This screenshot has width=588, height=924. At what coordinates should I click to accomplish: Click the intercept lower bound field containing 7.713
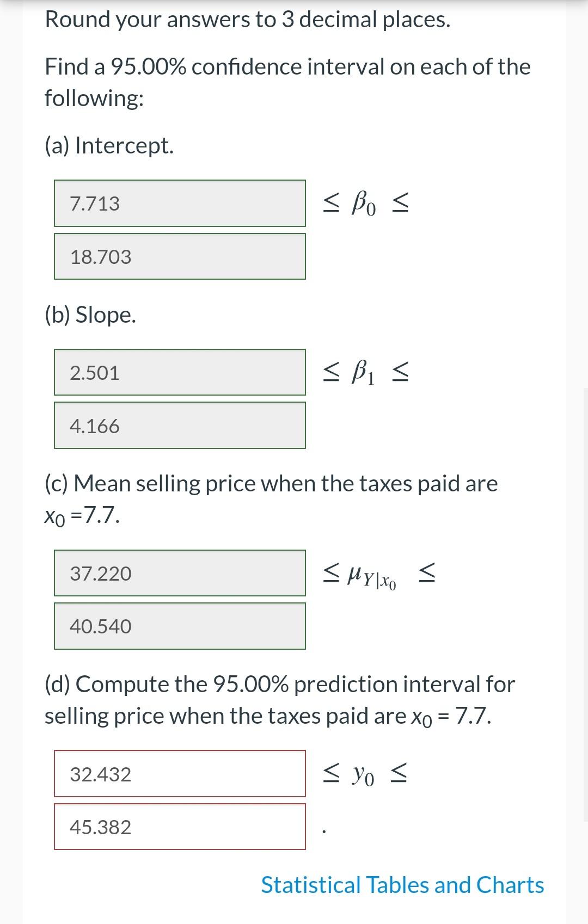click(x=180, y=202)
